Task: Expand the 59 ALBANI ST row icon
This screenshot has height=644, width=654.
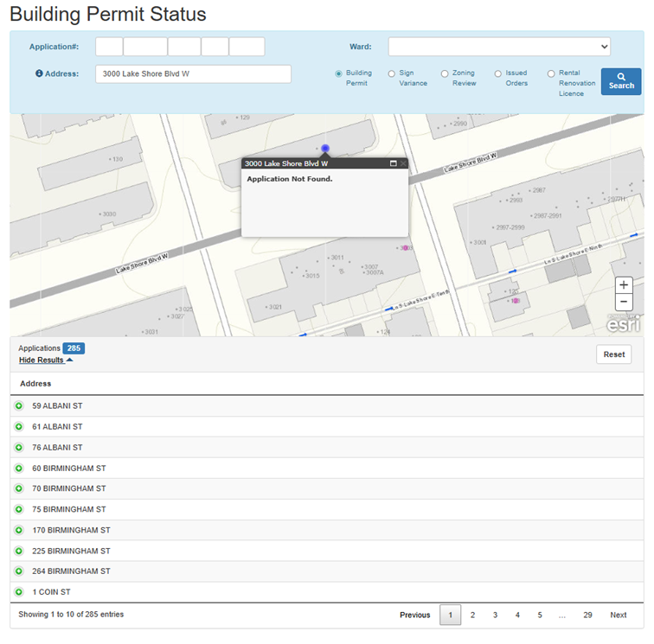Action: [x=19, y=405]
